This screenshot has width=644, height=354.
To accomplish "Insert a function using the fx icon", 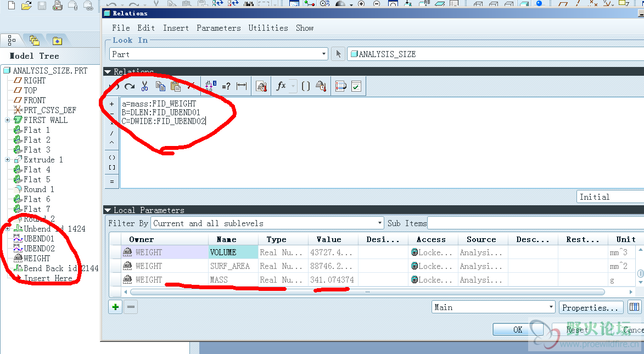I will pos(281,86).
